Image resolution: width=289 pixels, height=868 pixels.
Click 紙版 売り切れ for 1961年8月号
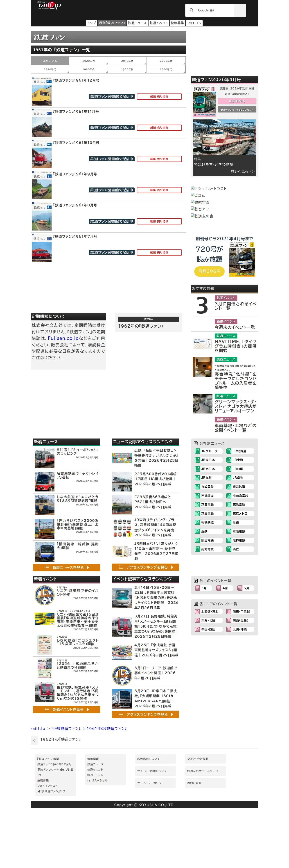(x=159, y=221)
